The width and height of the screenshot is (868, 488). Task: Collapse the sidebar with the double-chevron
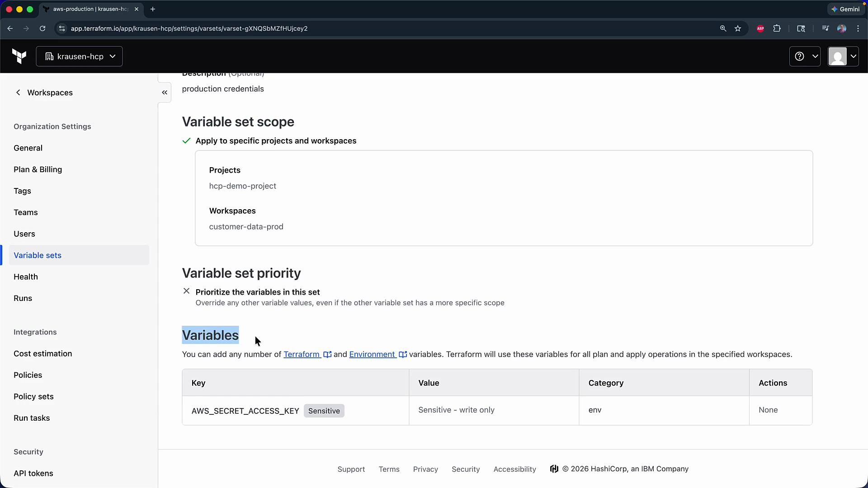[x=165, y=93]
